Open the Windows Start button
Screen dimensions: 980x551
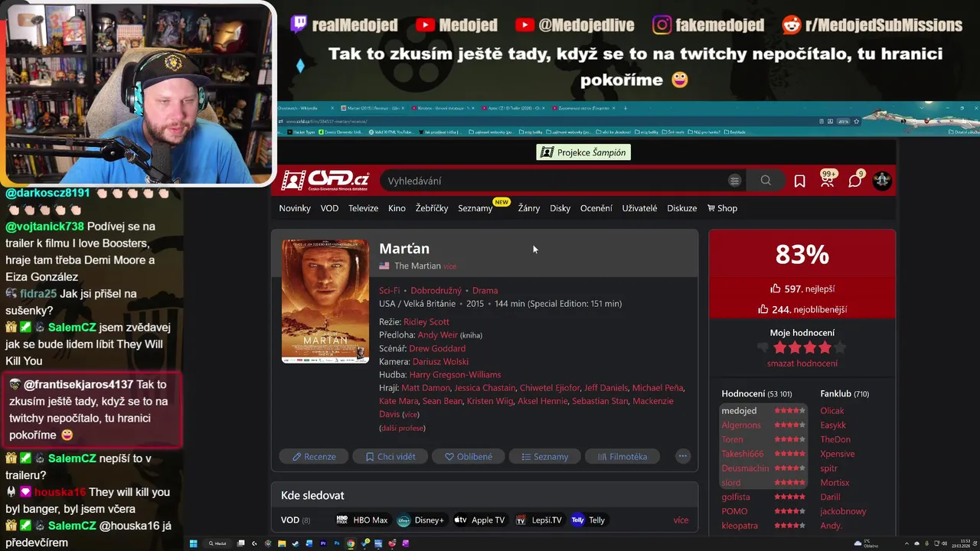pyautogui.click(x=194, y=543)
